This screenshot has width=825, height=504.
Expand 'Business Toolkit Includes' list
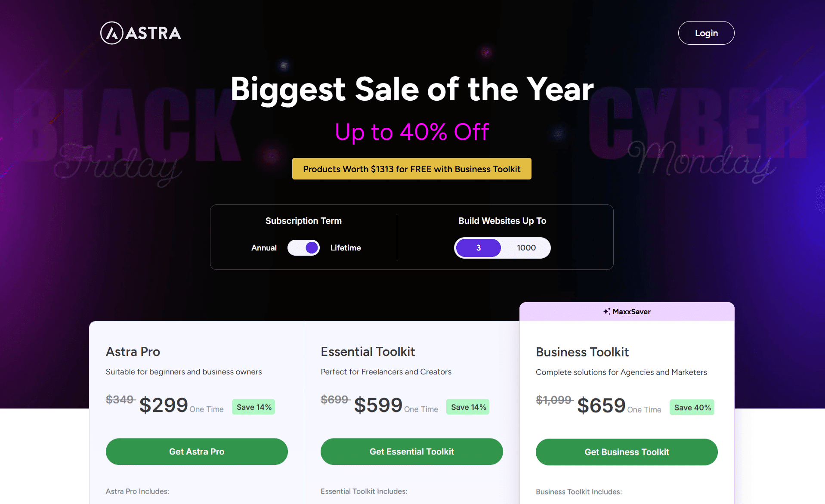pos(578,492)
